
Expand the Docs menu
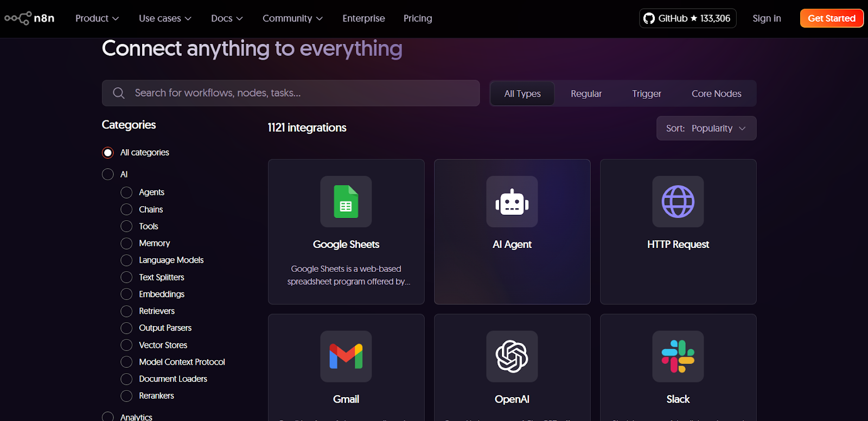click(227, 18)
